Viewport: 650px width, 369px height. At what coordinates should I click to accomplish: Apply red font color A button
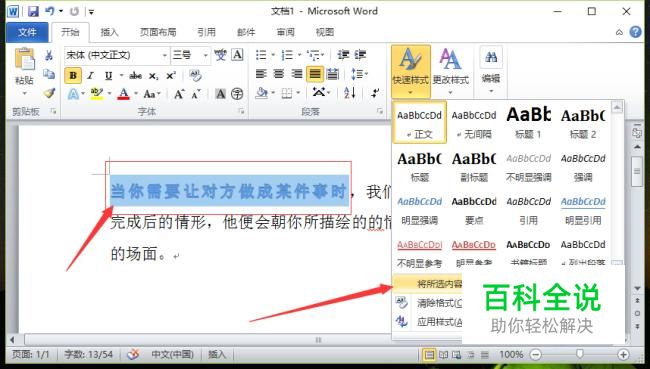pyautogui.click(x=123, y=94)
